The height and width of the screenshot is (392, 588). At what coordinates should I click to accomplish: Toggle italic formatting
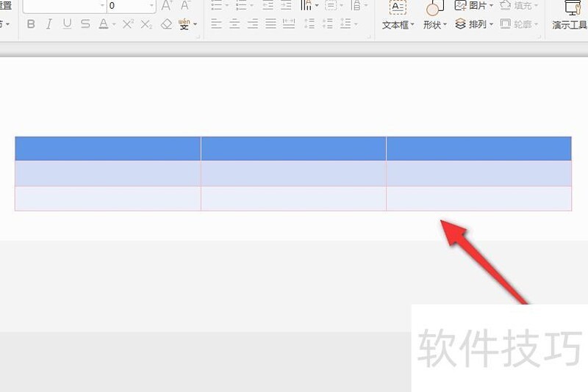point(49,24)
